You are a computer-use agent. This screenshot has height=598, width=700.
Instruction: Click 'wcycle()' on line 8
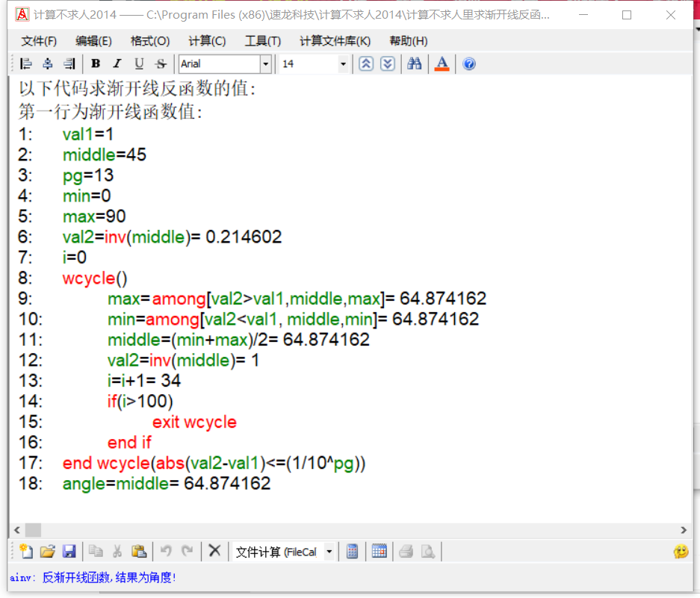tap(95, 278)
